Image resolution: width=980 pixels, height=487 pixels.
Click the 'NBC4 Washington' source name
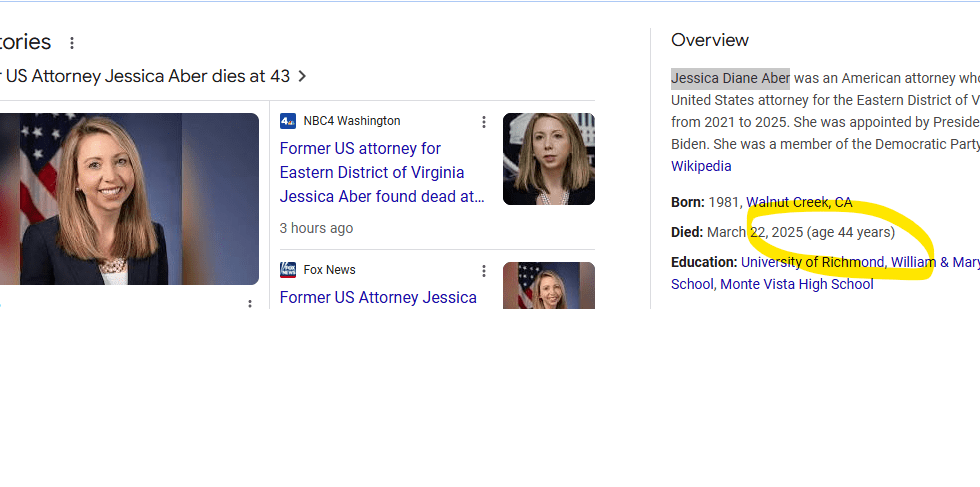[x=352, y=121]
